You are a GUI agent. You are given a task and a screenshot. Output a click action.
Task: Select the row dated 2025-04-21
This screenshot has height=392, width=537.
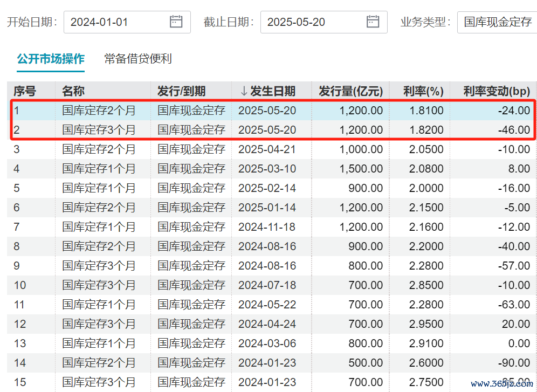coord(267,149)
